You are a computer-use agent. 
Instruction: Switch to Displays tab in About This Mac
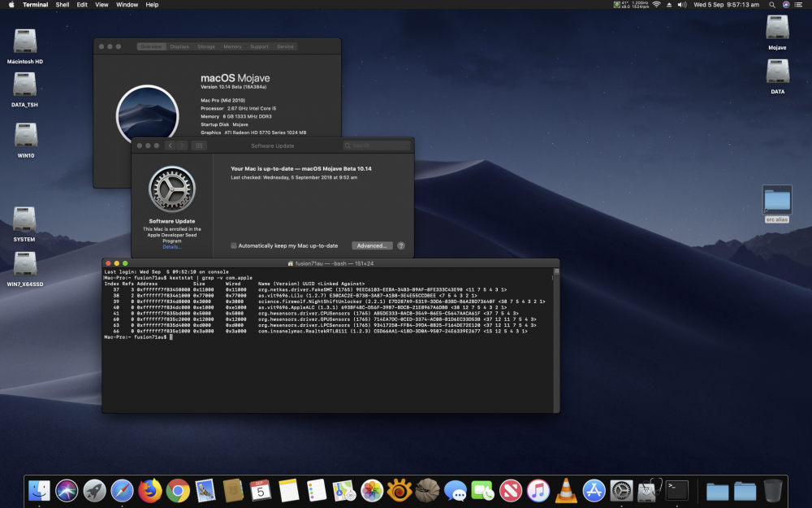[x=179, y=46]
